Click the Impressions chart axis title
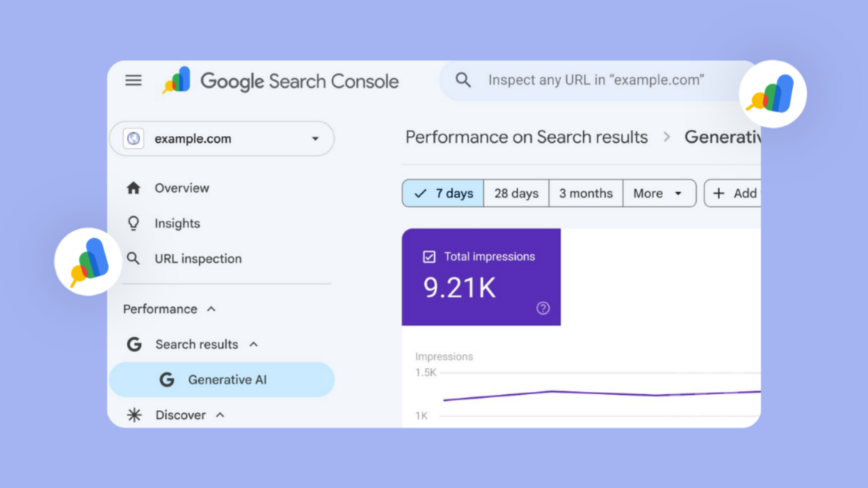868x488 pixels. [444, 357]
